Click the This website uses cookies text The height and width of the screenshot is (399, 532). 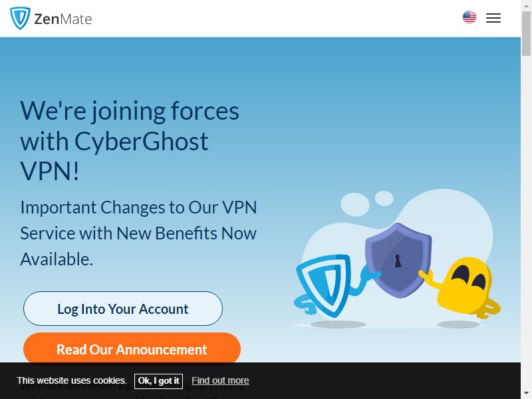coord(72,380)
